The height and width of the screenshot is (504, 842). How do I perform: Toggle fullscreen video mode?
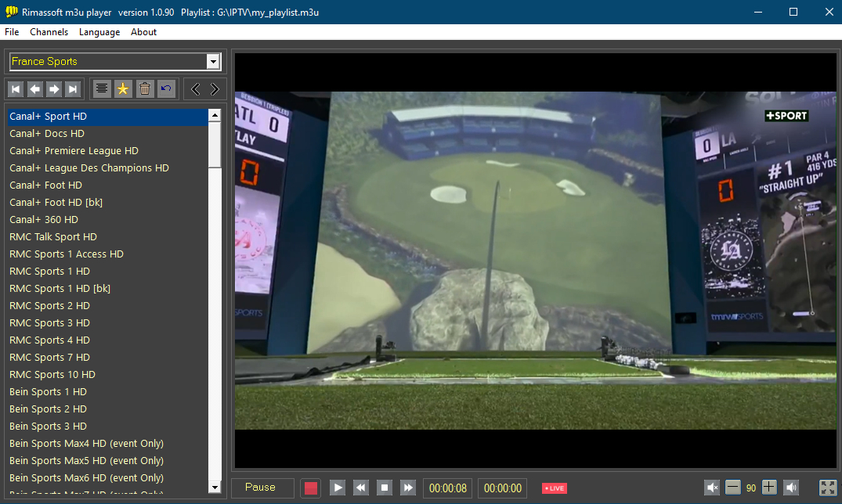click(827, 488)
